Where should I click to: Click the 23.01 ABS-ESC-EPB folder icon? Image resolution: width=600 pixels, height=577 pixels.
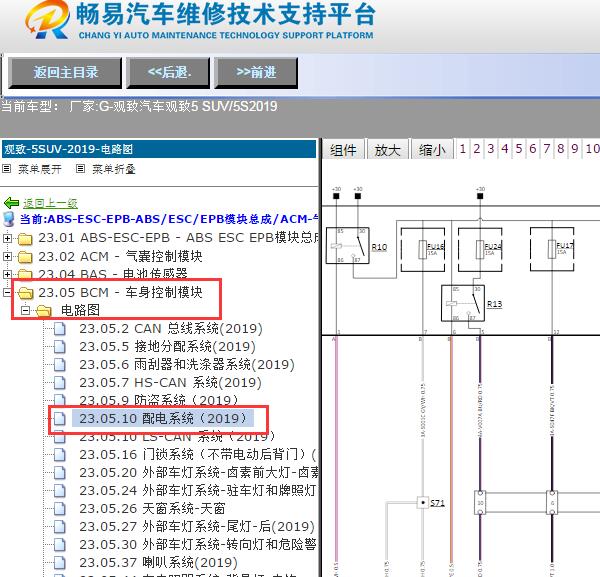[x=25, y=239]
